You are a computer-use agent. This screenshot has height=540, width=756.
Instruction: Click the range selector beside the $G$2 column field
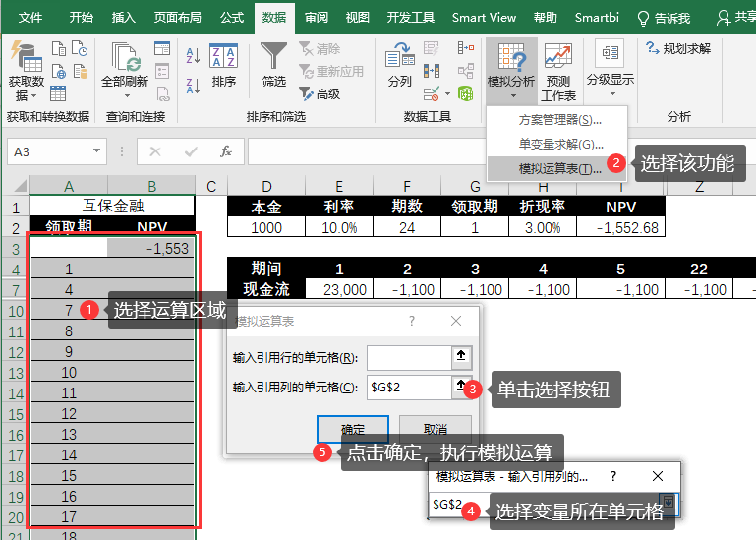(458, 387)
